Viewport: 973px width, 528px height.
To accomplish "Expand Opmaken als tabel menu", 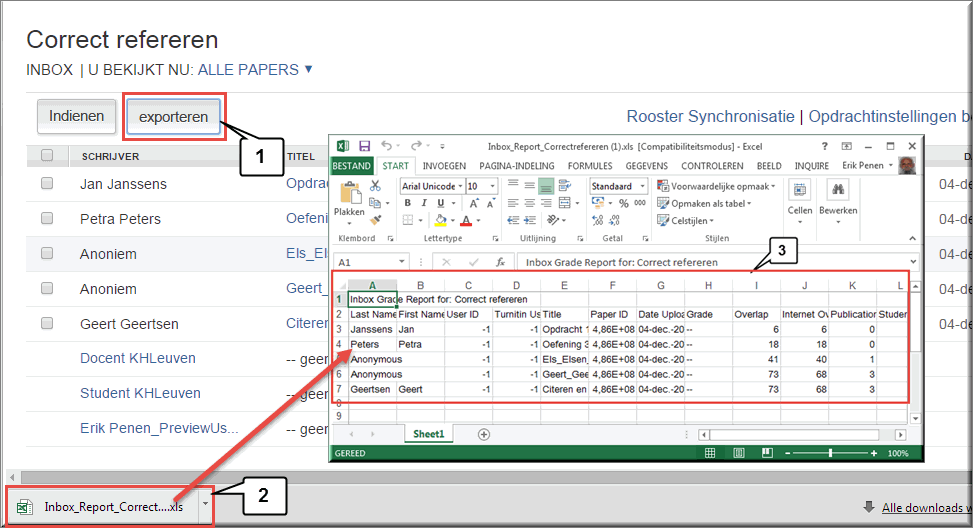I will (x=704, y=203).
